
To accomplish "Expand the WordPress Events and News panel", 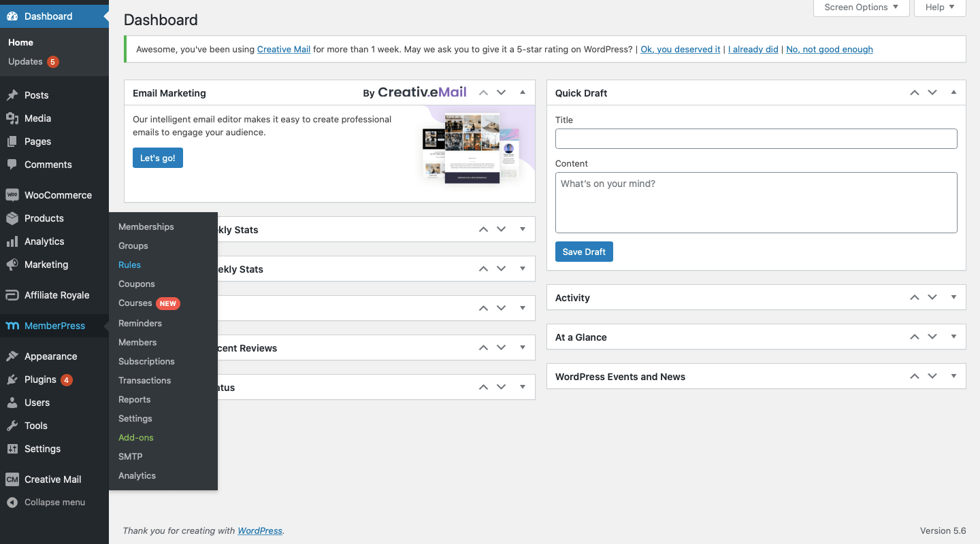I will tap(953, 377).
